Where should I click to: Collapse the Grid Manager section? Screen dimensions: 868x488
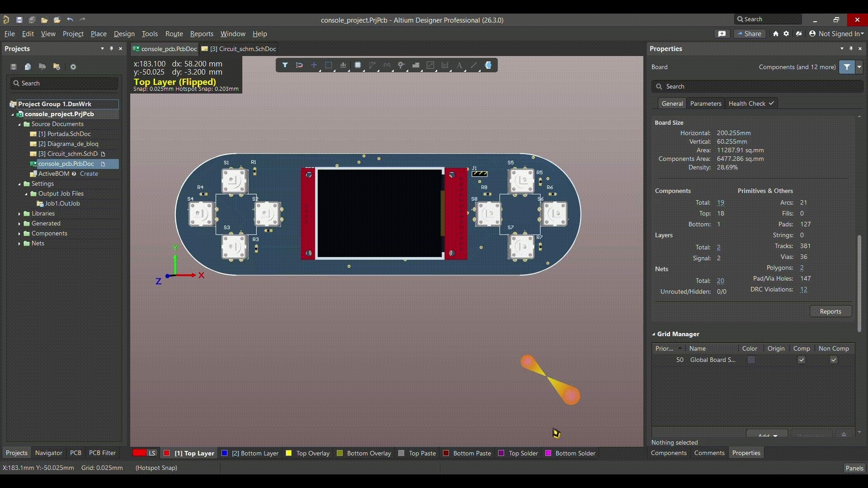click(x=654, y=334)
